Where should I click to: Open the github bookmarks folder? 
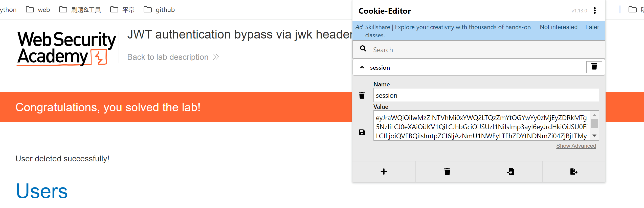tap(159, 10)
